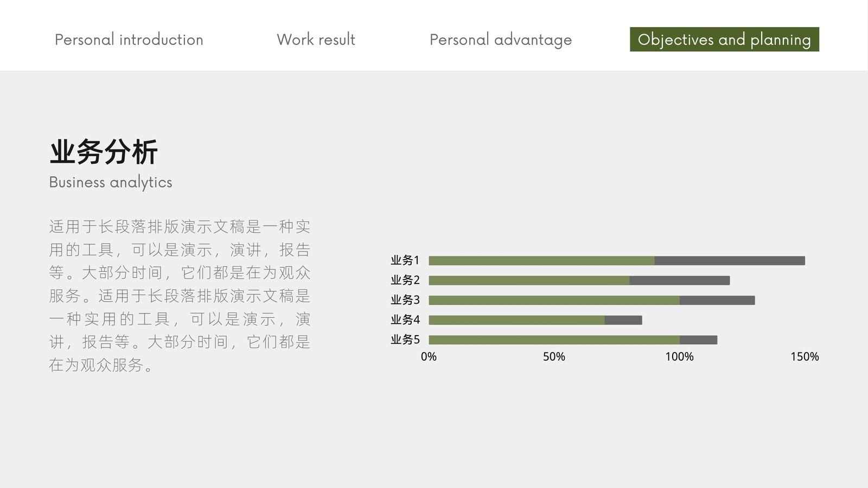The width and height of the screenshot is (868, 488).
Task: Select the gray segment of 业务1 bar
Action: [730, 261]
